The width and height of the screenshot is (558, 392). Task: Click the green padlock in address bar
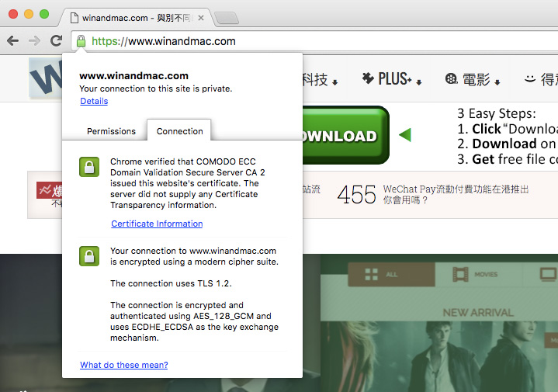pyautogui.click(x=81, y=41)
